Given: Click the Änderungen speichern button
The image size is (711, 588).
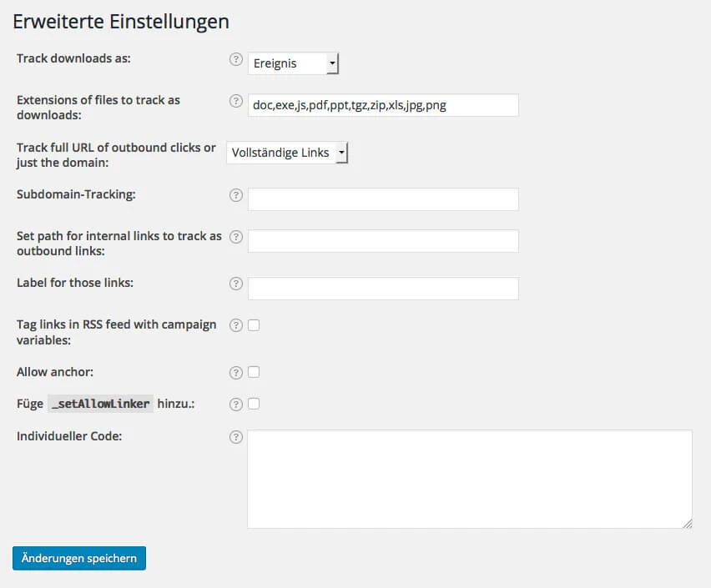Looking at the screenshot, I should point(78,558).
